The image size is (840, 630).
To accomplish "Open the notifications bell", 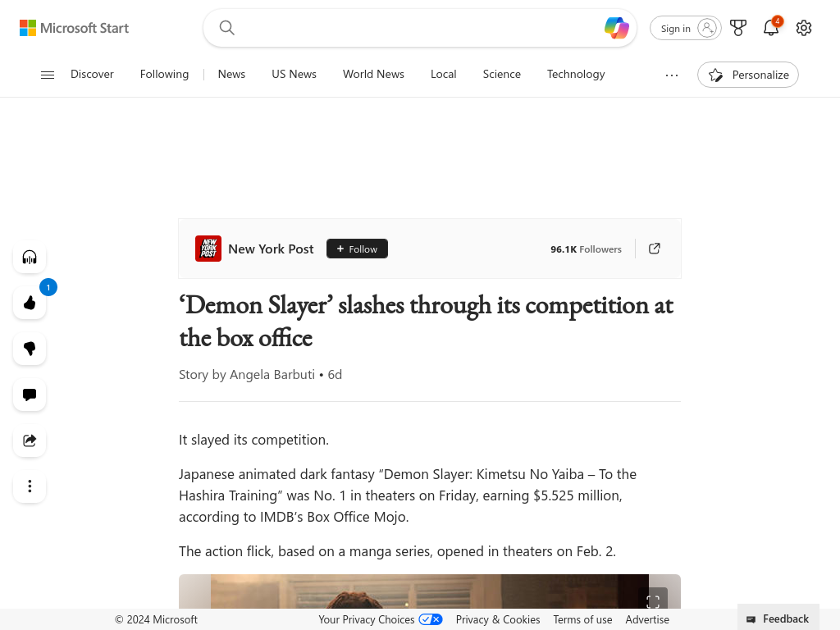I will pos(771,28).
